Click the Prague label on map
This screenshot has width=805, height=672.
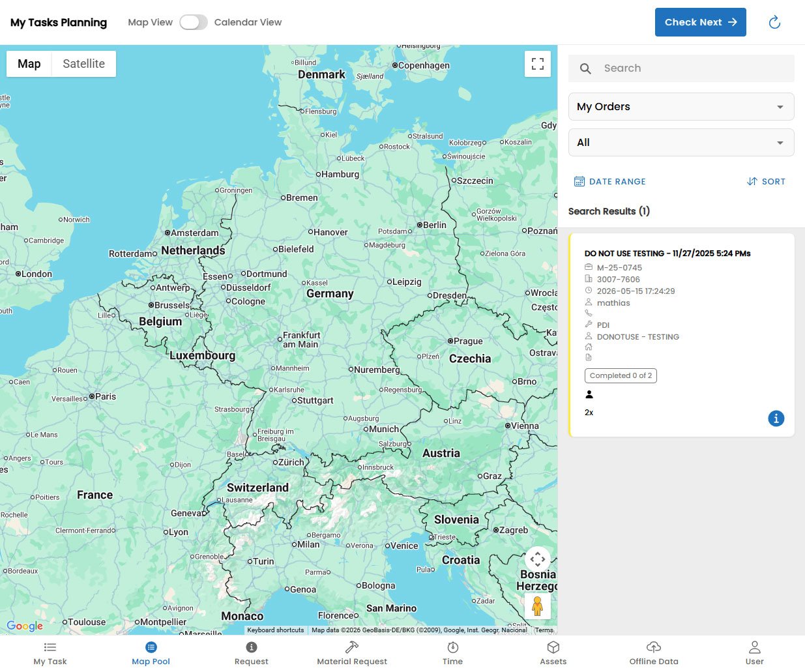468,341
